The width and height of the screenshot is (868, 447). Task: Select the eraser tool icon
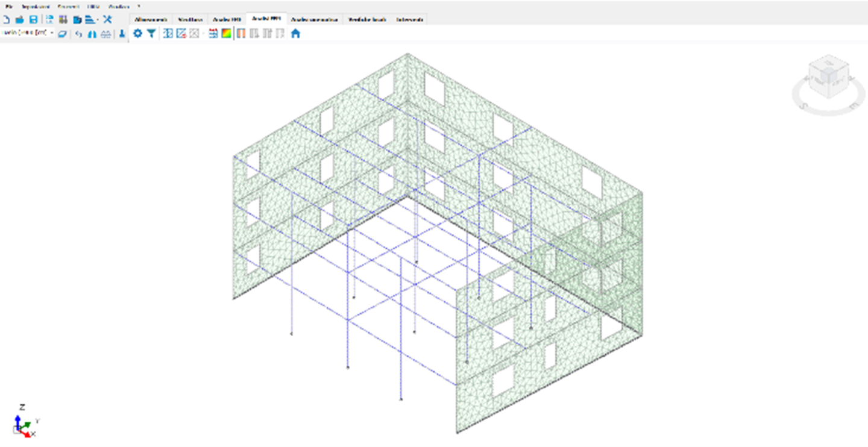[x=62, y=34]
